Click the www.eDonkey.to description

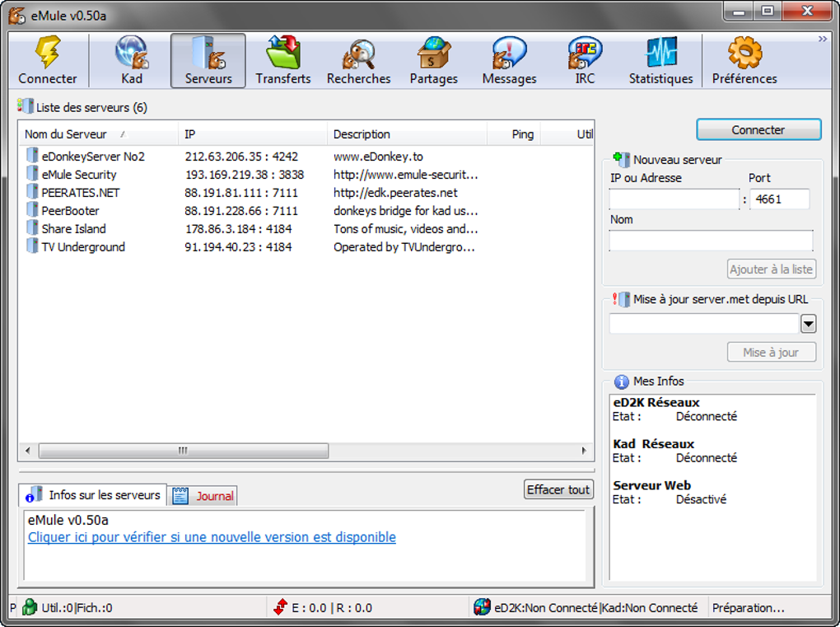pos(378,157)
